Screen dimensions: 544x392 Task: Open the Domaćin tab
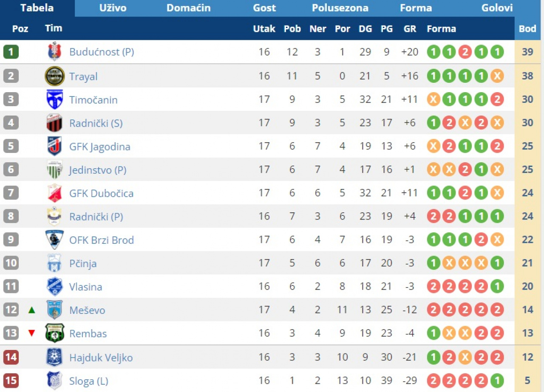click(188, 8)
